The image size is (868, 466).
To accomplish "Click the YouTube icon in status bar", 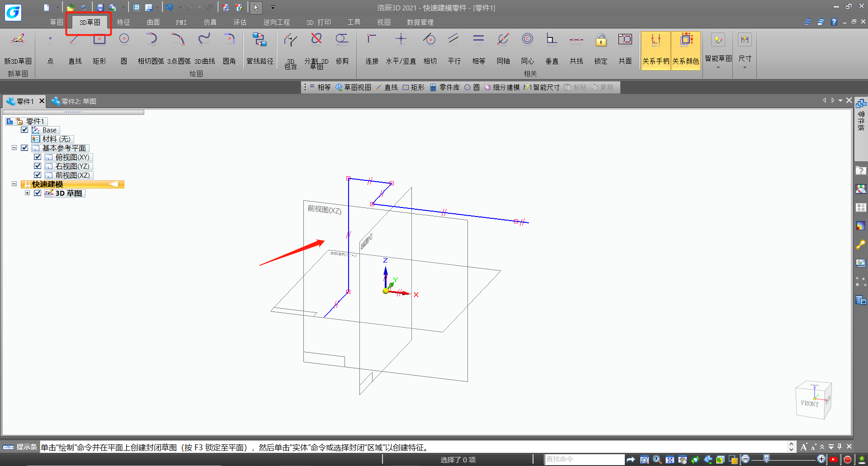I will (x=834, y=460).
